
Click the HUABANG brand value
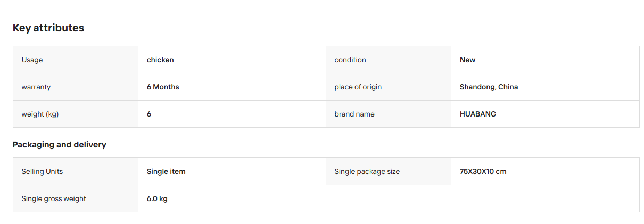[x=478, y=114]
